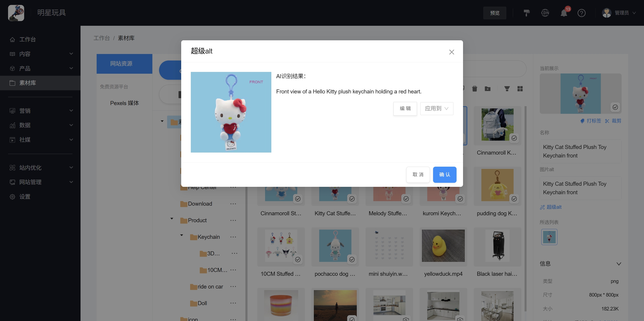Click the paint roller theme icon
This screenshot has width=644, height=321.
(x=527, y=13)
